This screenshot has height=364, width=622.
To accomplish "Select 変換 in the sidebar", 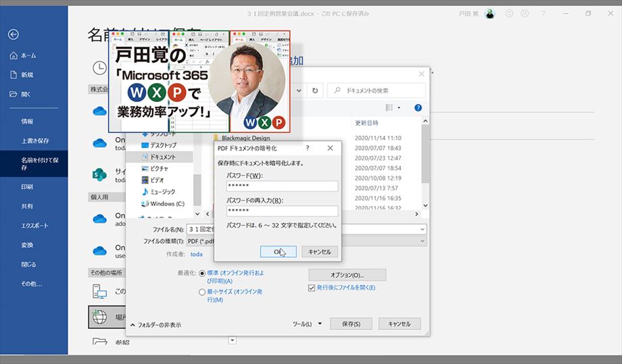I will [x=27, y=244].
